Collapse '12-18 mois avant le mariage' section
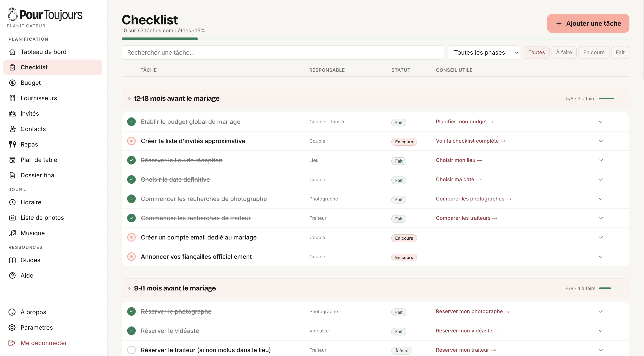The height and width of the screenshot is (356, 644). click(x=375, y=99)
